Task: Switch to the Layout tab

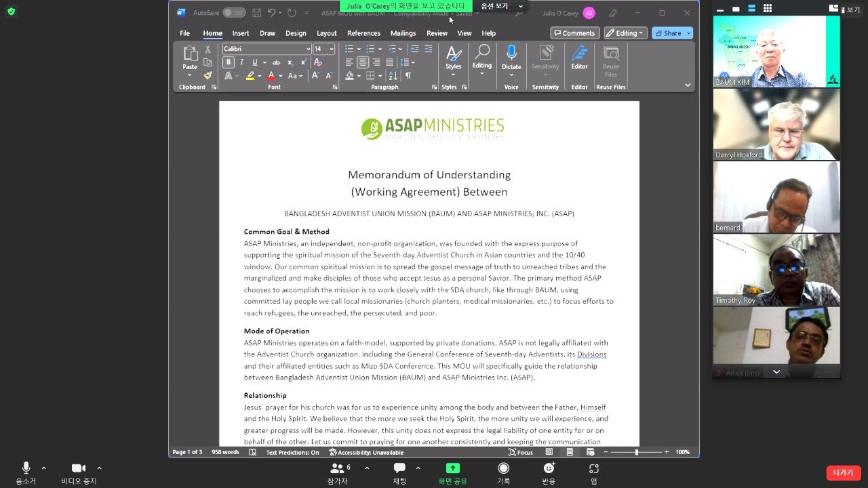Action: click(x=326, y=33)
